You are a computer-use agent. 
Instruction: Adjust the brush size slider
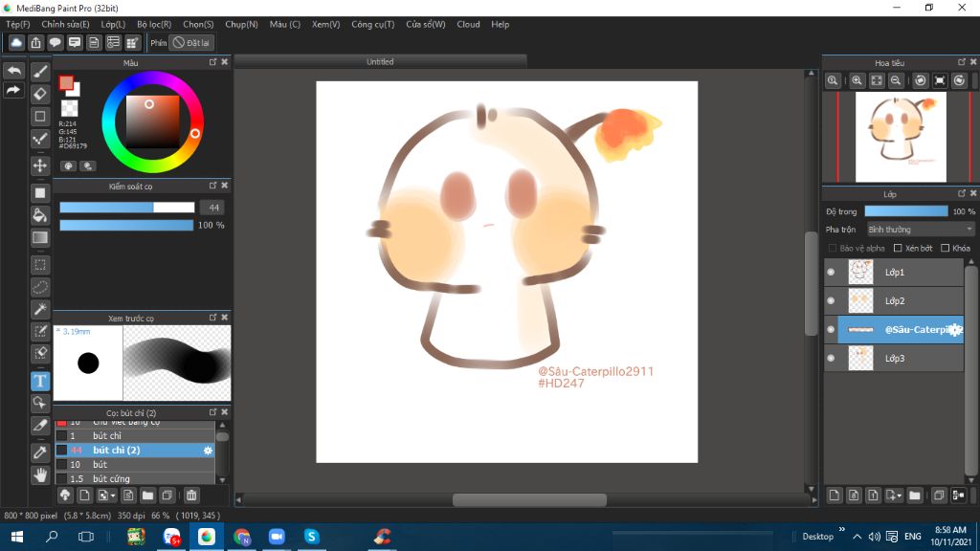tap(127, 208)
